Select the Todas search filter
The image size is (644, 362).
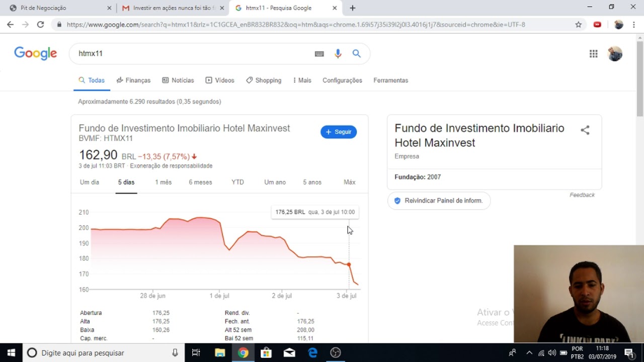tap(92, 80)
